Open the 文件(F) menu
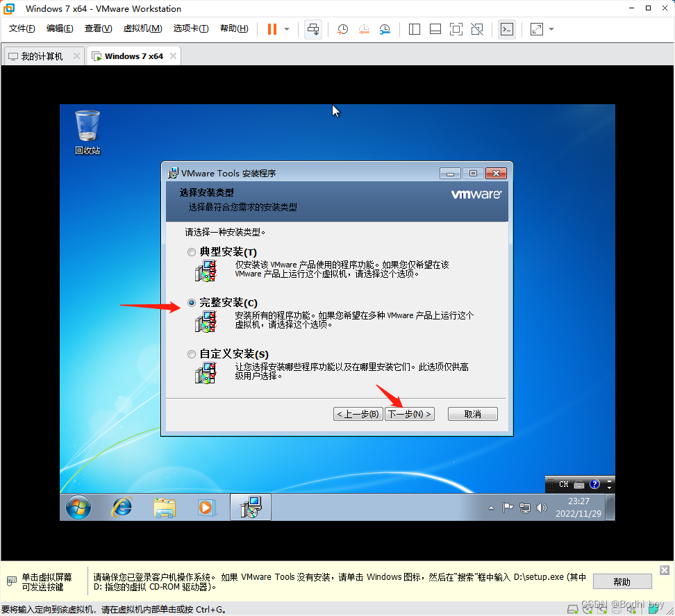Viewport: 675px width, 616px height. pos(22,28)
